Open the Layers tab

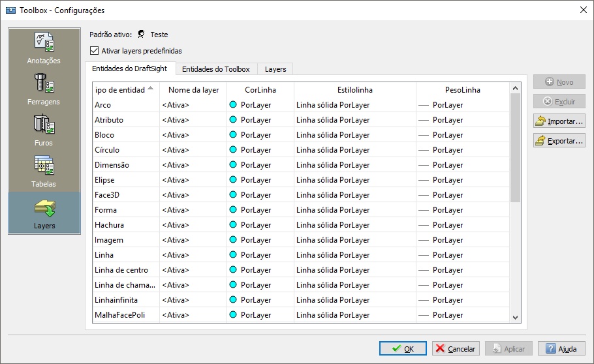[x=275, y=69]
